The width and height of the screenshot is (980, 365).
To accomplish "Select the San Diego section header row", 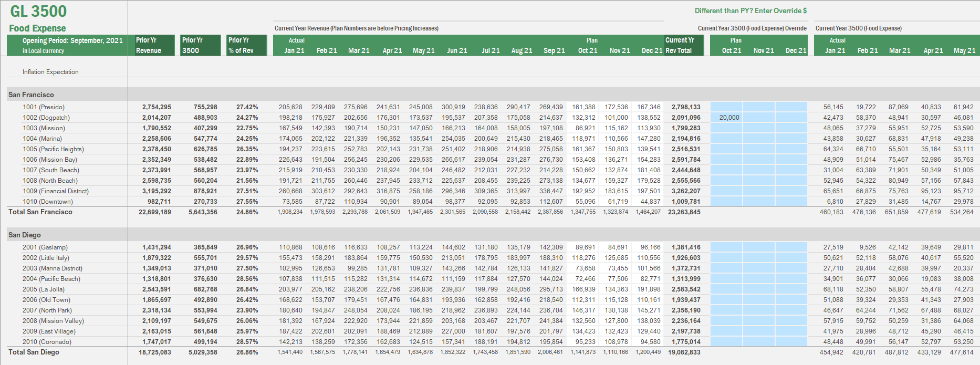I will pyautogui.click(x=24, y=235).
